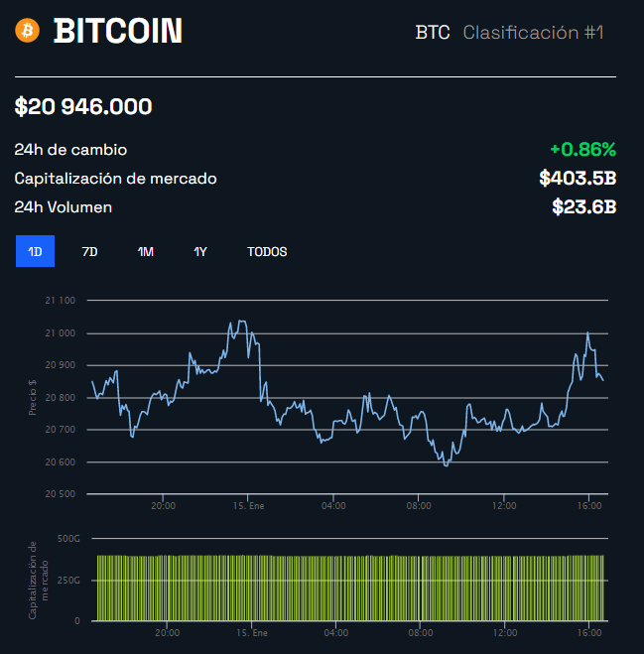Click the $20 946.000 price value
This screenshot has width=644, height=654.
coord(83,106)
